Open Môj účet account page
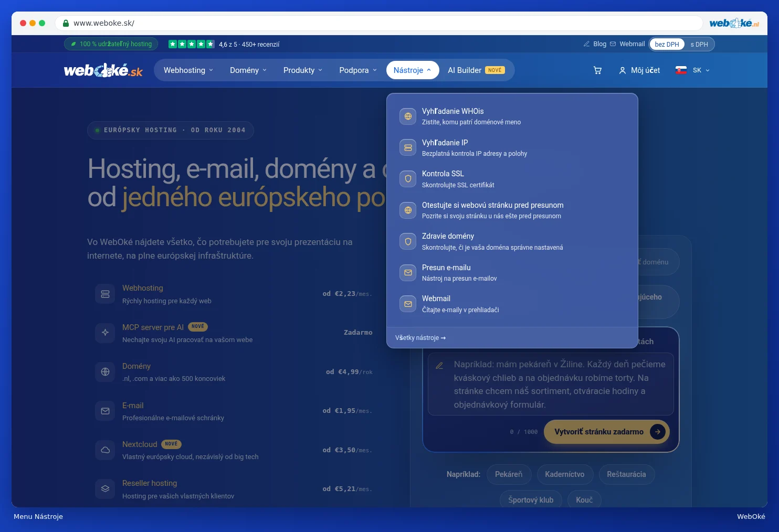Viewport: 779px width, 532px height. [x=639, y=70]
